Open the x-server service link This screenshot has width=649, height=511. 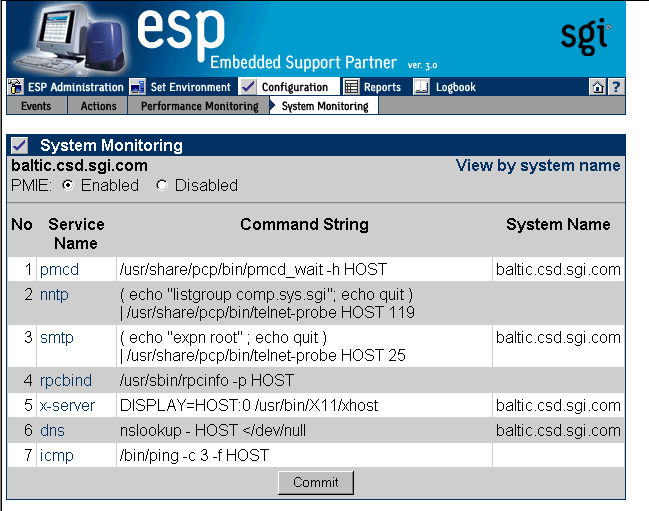point(67,405)
